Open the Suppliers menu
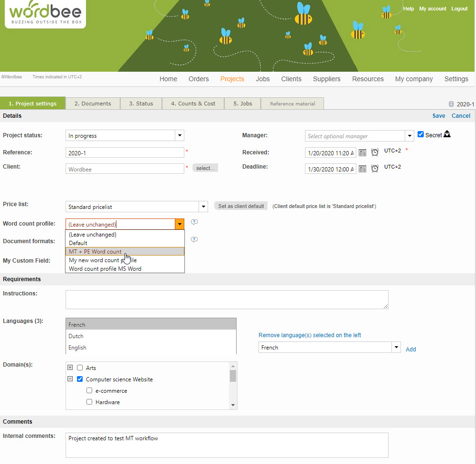The height and width of the screenshot is (464, 476). click(x=326, y=79)
